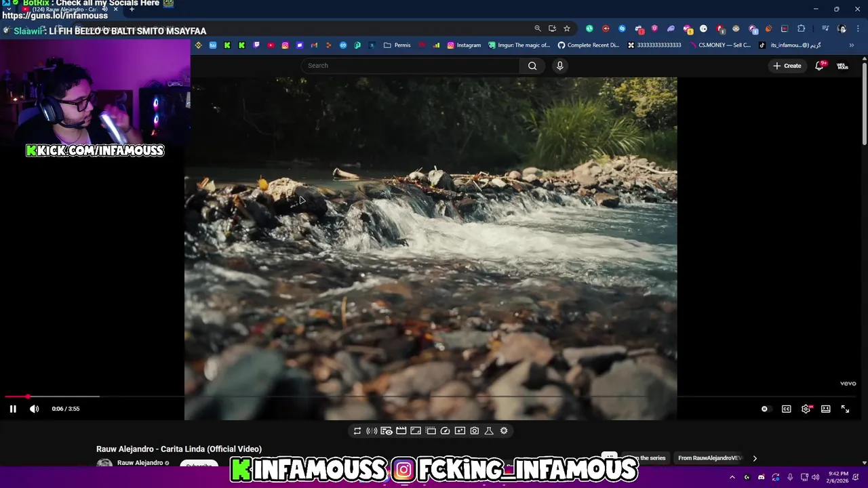868x488 pixels.
Task: Toggle closed captions CC button
Action: (786, 409)
